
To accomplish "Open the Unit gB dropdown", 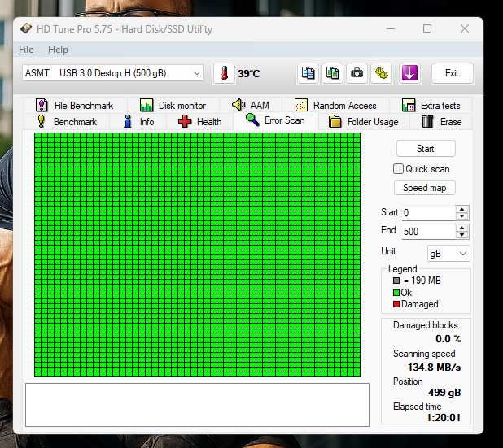I will 448,254.
